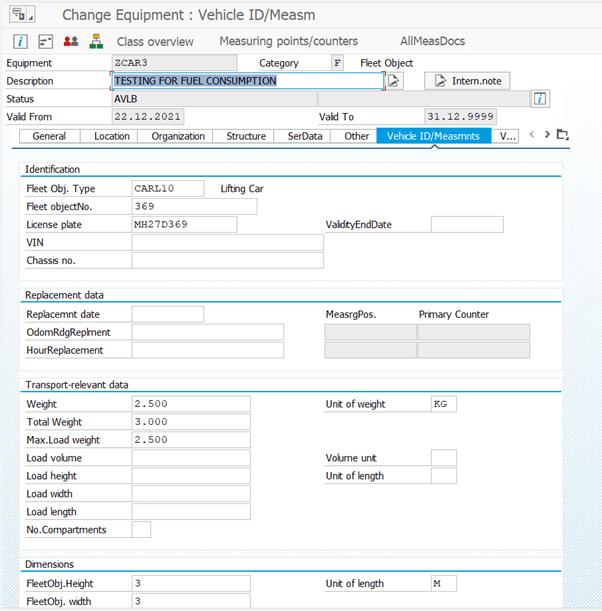The width and height of the screenshot is (602, 611).
Task: Click the OdomRdgReplment field
Action: coord(208,332)
